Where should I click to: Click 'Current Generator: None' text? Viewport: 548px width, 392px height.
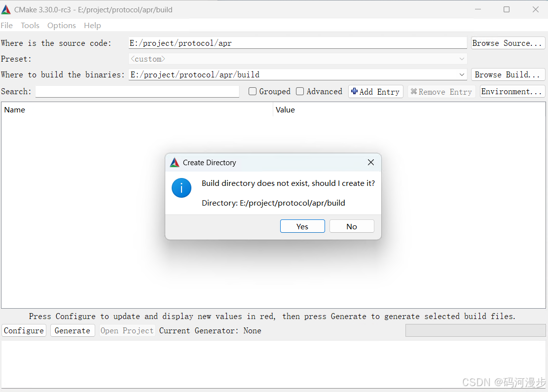(210, 330)
